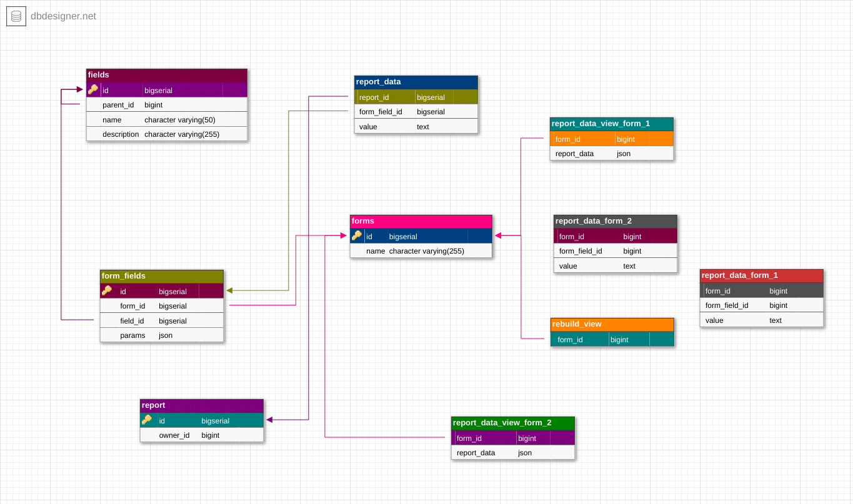Click the rebuild_view table header
853x504 pixels.
tap(611, 324)
